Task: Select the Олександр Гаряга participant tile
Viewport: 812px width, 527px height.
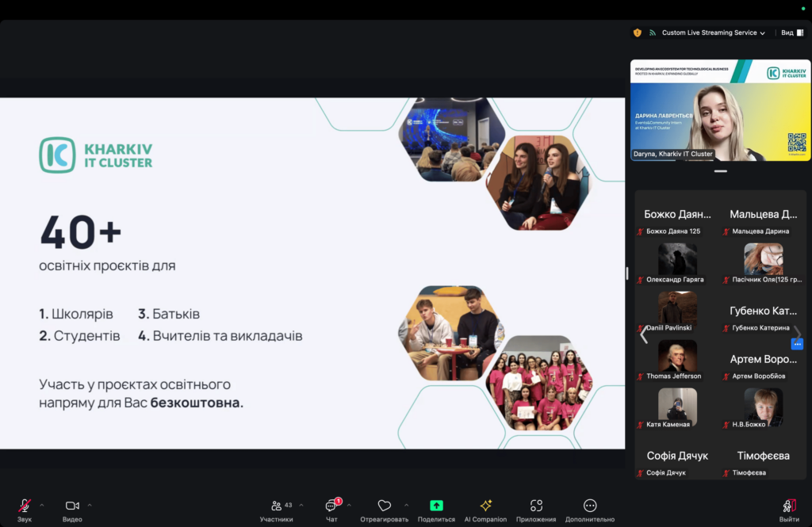Action: (x=677, y=263)
